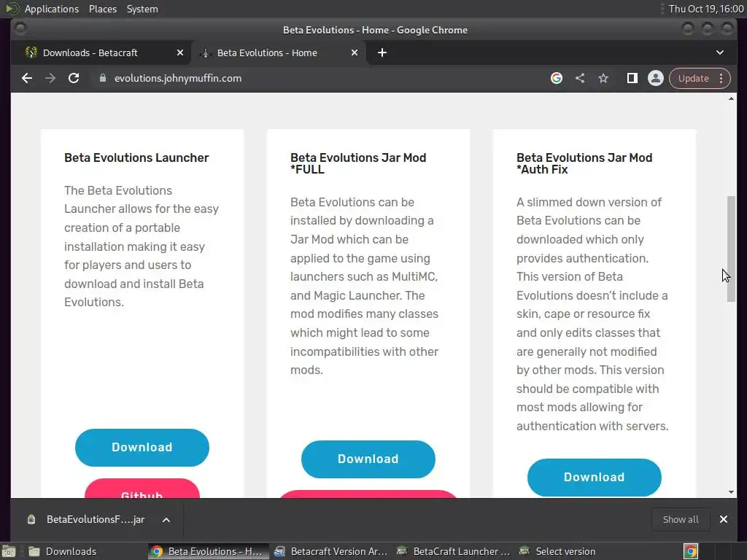747x560 pixels.
Task: Open Chrome profile avatar
Action: click(656, 78)
